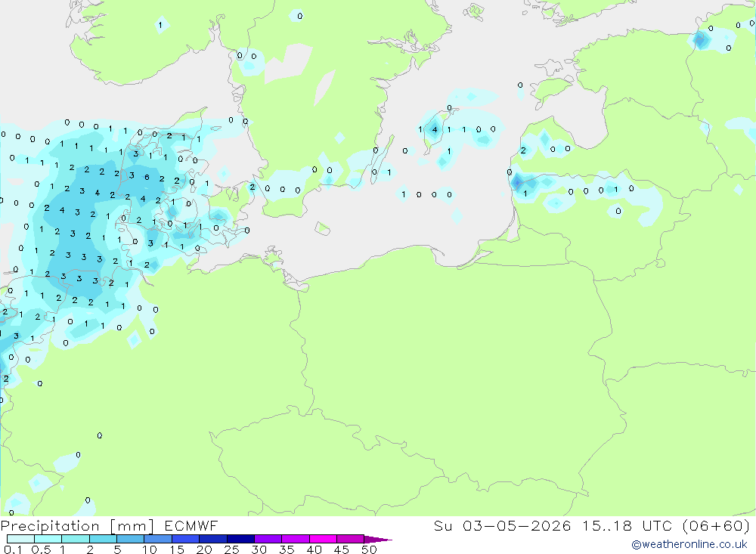Pick the 40–45 mm magenta legend swatch

[323, 539]
